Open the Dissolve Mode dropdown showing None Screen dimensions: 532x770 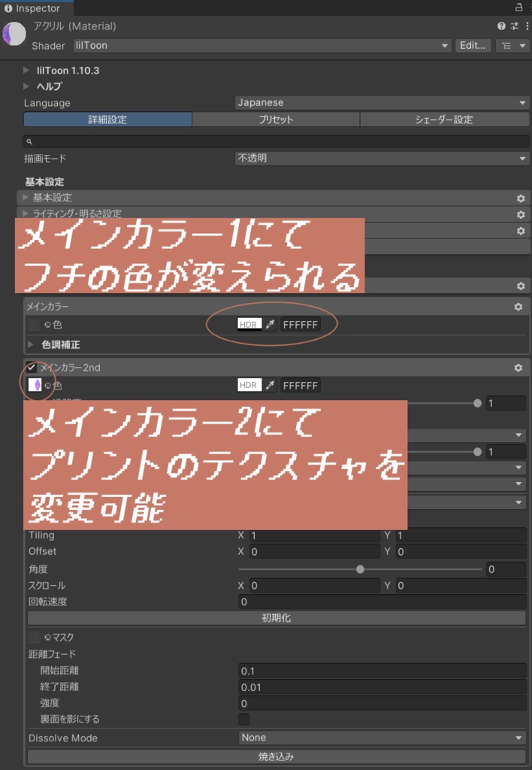382,738
